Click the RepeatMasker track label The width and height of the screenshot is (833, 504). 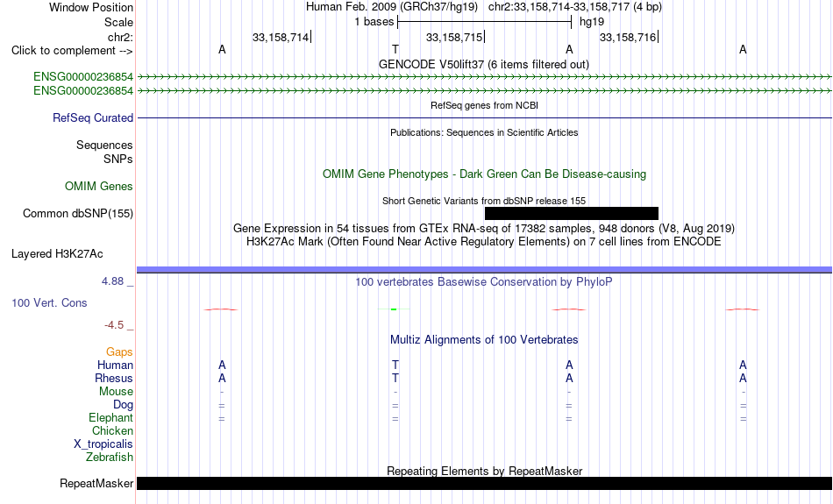pyautogui.click(x=96, y=483)
